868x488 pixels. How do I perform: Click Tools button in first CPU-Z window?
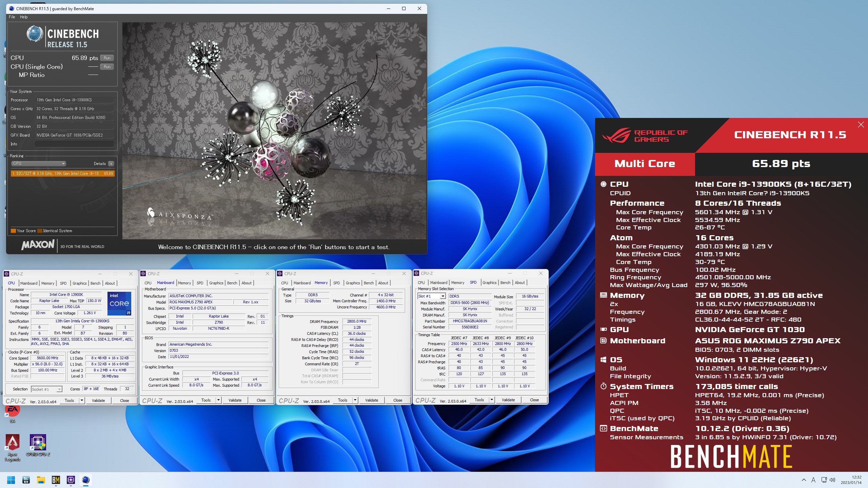(69, 401)
